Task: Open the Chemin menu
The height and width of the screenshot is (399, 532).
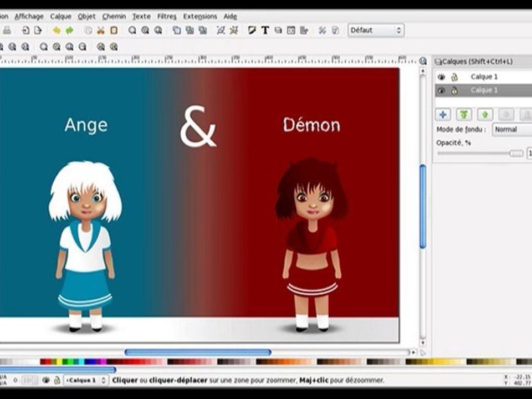Action: 114,16
